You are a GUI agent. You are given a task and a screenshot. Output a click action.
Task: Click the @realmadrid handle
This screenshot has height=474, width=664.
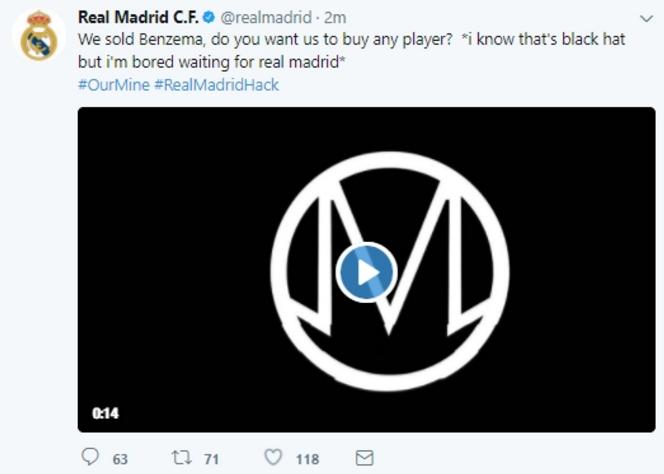pos(263,18)
